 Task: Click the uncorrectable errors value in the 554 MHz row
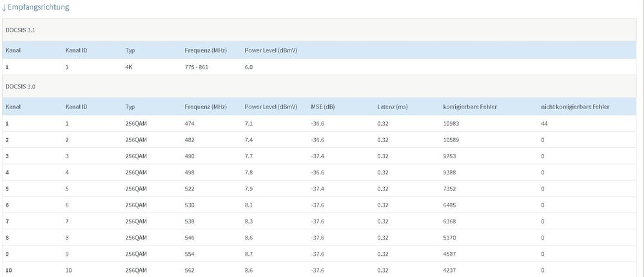pos(543,254)
